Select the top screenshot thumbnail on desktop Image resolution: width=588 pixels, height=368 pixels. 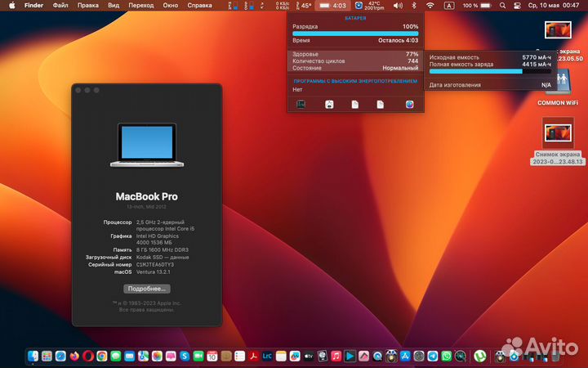558,30
